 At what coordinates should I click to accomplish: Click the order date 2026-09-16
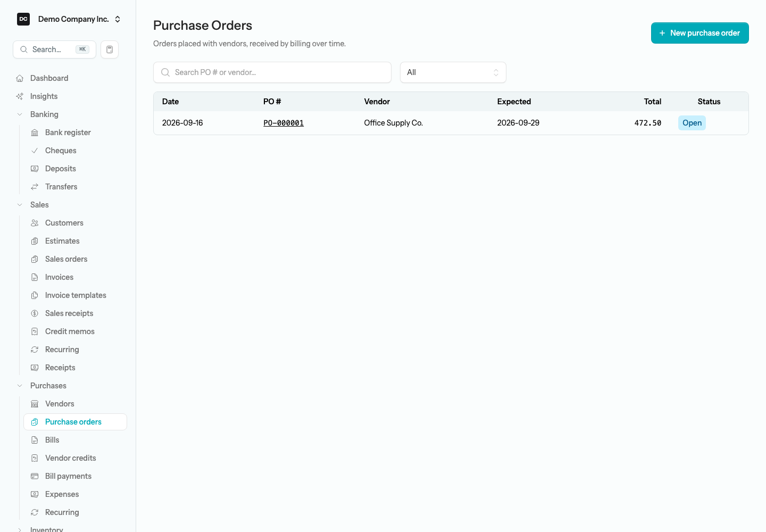tap(182, 123)
